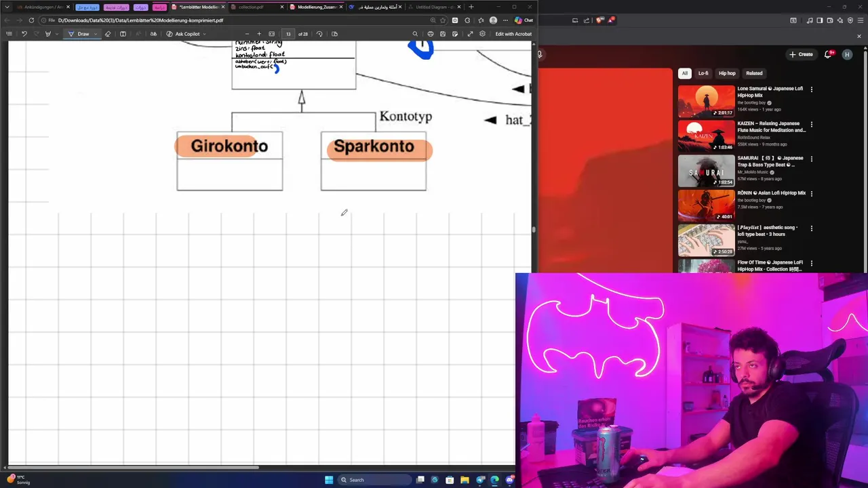Open the PDF table of contents icon
The image size is (868, 488).
click(9, 34)
